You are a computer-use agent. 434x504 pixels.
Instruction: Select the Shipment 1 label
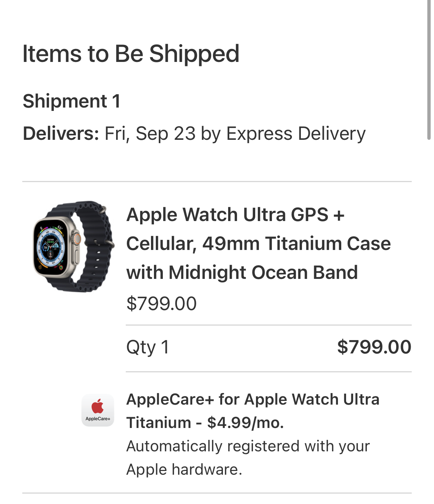pyautogui.click(x=72, y=101)
